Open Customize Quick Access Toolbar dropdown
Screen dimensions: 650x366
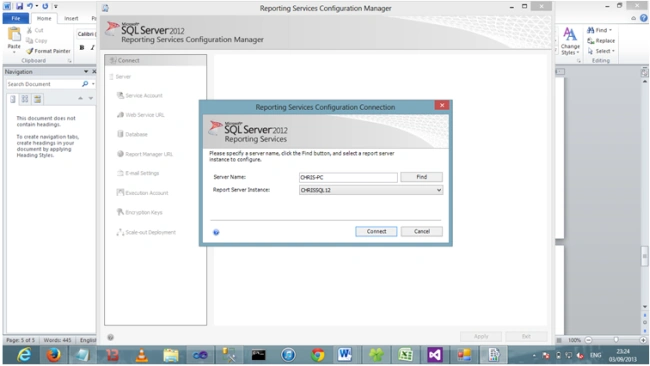pyautogui.click(x=56, y=6)
